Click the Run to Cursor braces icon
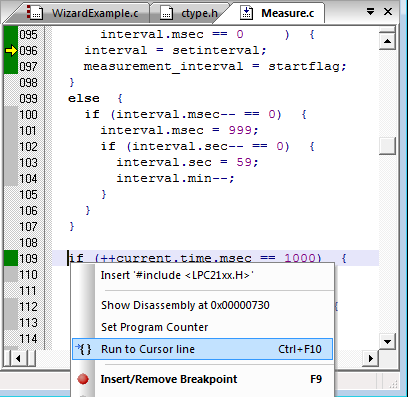Image resolution: width=408 pixels, height=397 pixels. 83,349
